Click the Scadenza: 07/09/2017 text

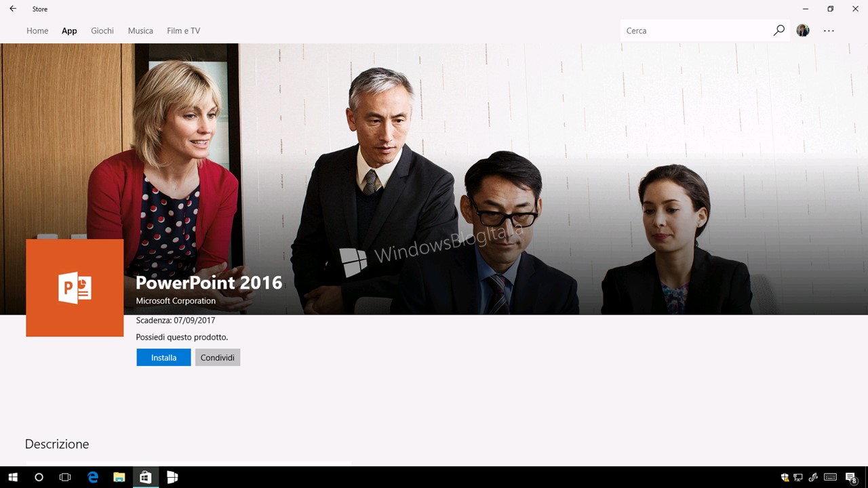pos(176,320)
